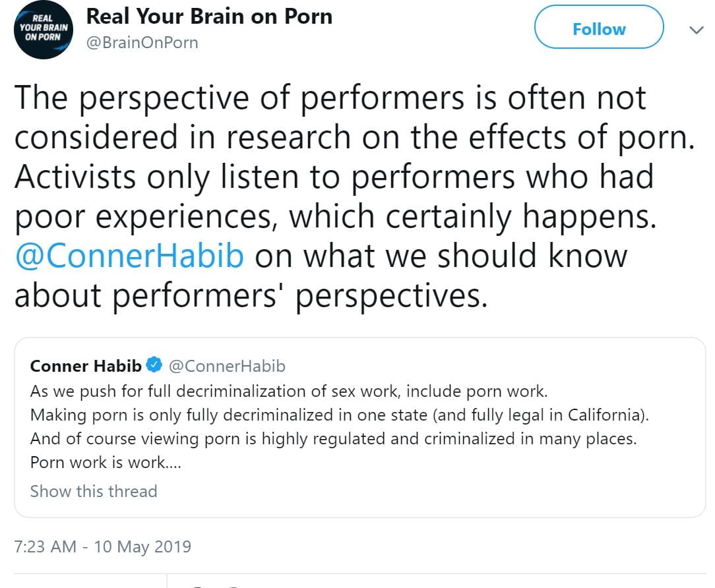
Task: Click the tweet line starting "Activists only listen"
Action: (334, 177)
